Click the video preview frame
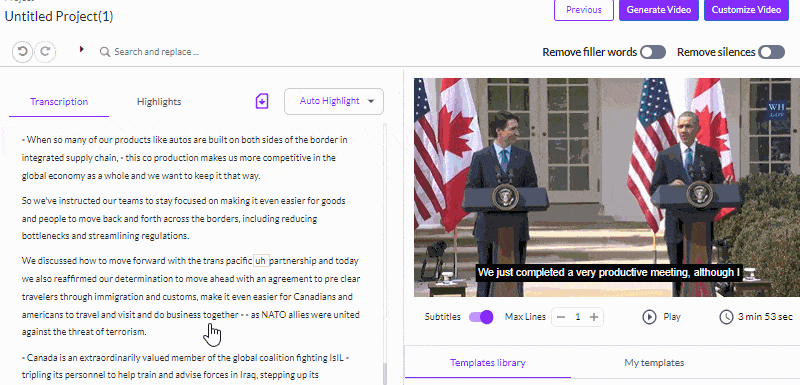The height and width of the screenshot is (385, 800). [x=607, y=187]
